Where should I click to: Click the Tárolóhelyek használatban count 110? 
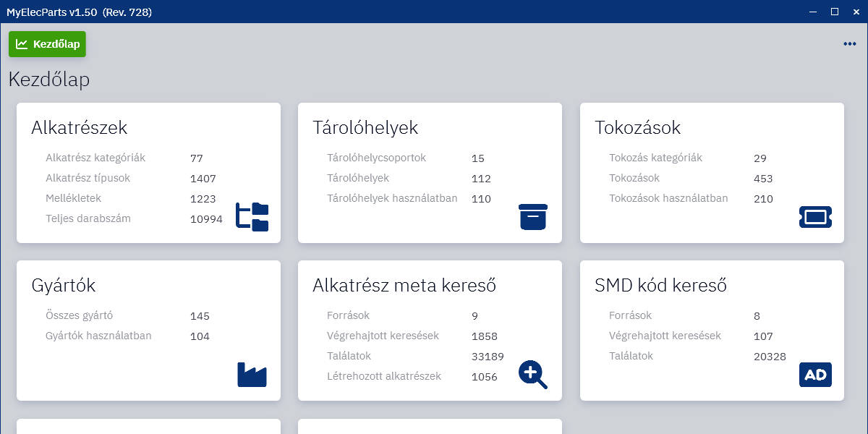pyautogui.click(x=481, y=198)
